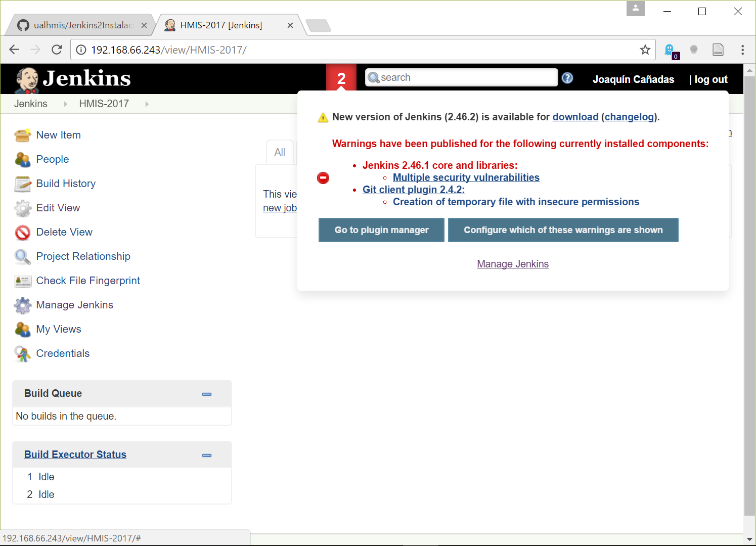Click executor 2 Idle row
756x546 pixels.
[x=122, y=494]
